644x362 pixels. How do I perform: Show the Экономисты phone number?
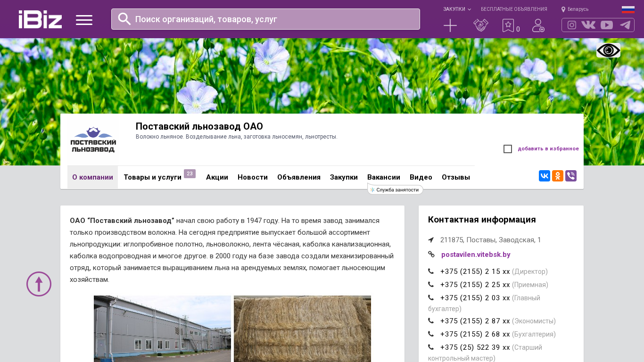tap(475, 321)
